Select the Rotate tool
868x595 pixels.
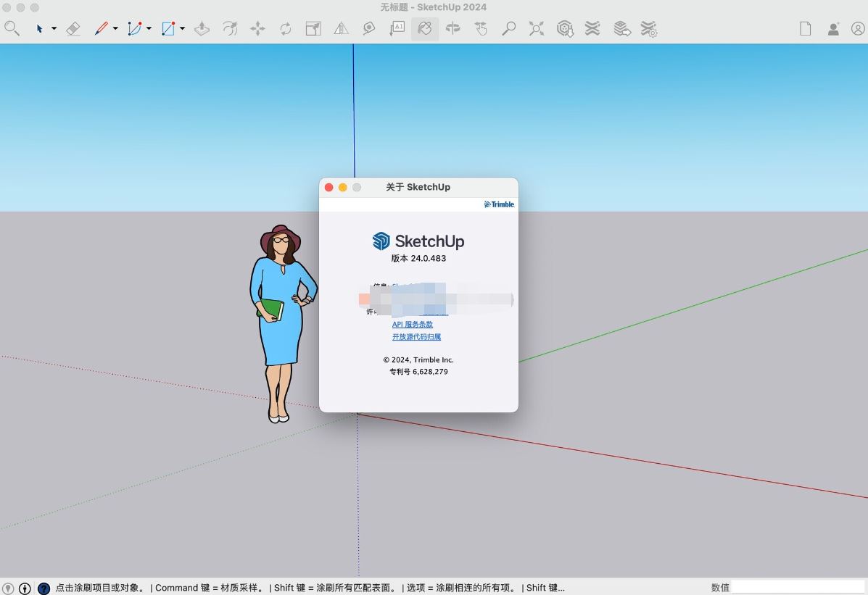pyautogui.click(x=286, y=28)
